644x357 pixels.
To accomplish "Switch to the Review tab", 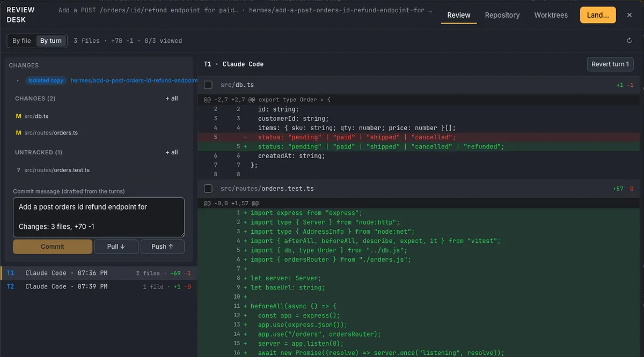I will click(x=459, y=15).
